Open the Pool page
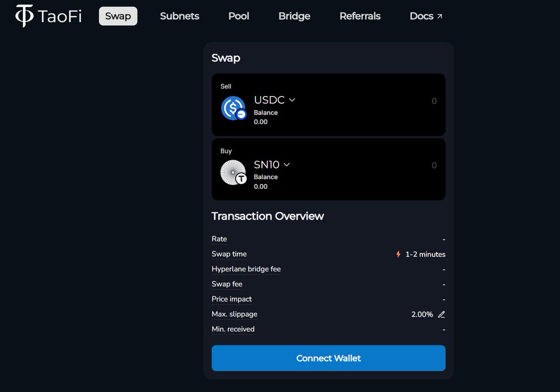The image size is (560, 392). (x=238, y=16)
